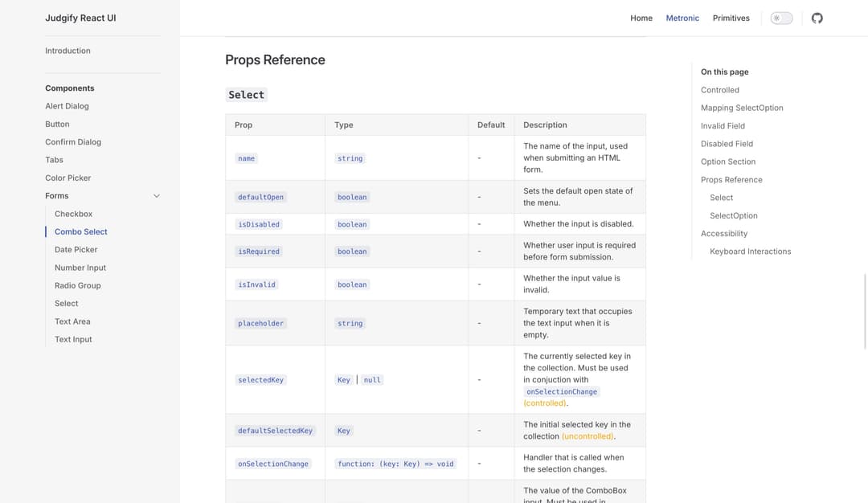Jump to Disabled Field section
This screenshot has height=503, width=868.
(x=727, y=144)
